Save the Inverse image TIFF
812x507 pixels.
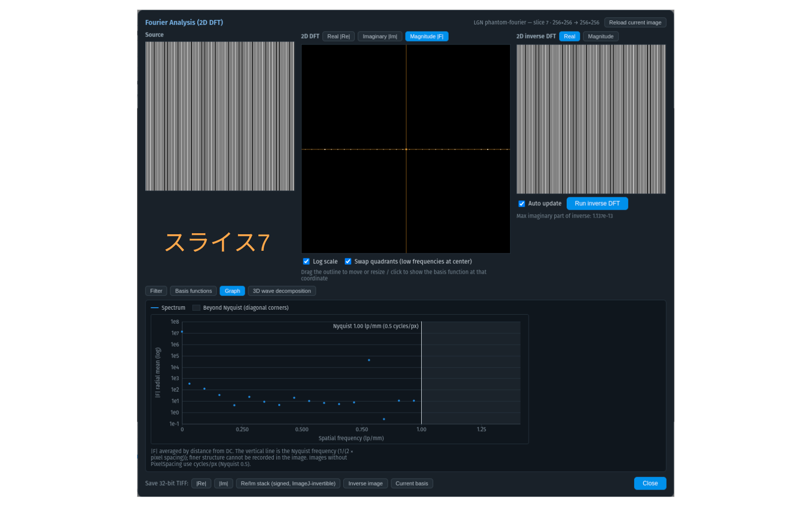click(x=365, y=484)
